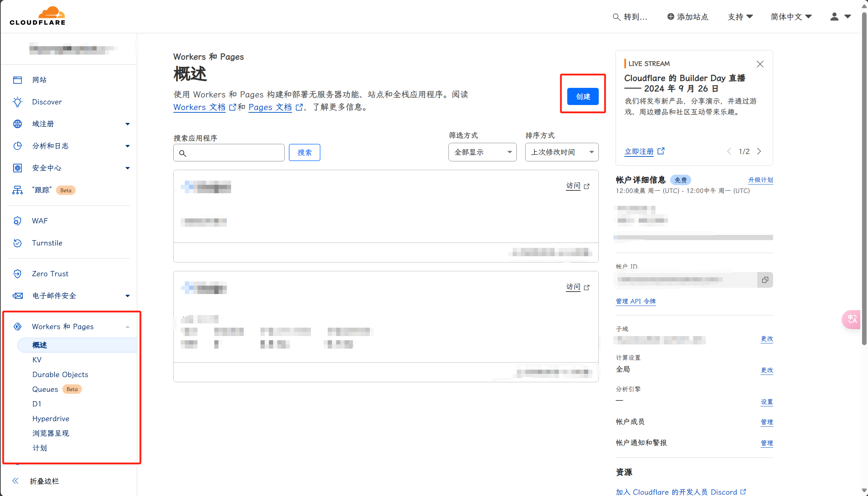
Task: Select the 概述 submenu item
Action: pos(77,345)
